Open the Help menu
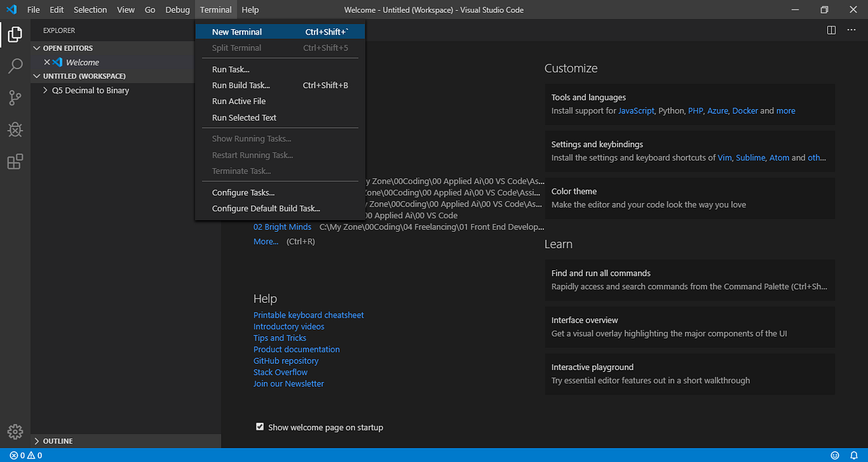868x462 pixels. coord(250,9)
